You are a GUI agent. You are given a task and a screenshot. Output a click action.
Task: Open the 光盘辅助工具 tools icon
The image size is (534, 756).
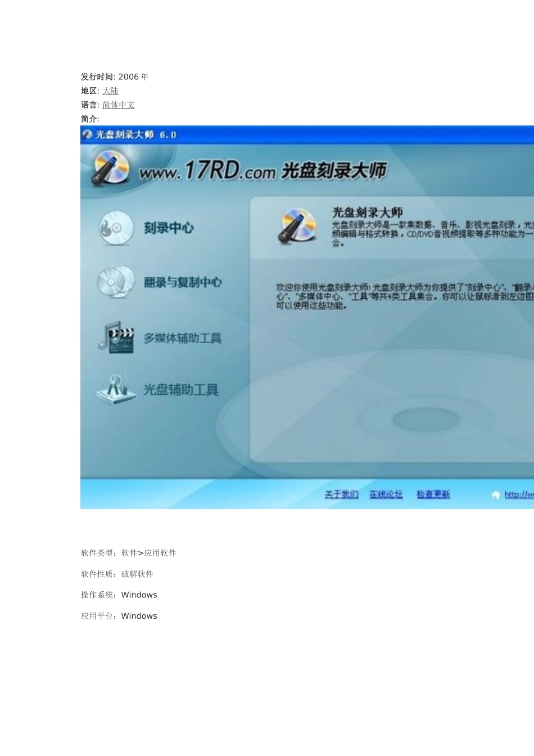116,389
